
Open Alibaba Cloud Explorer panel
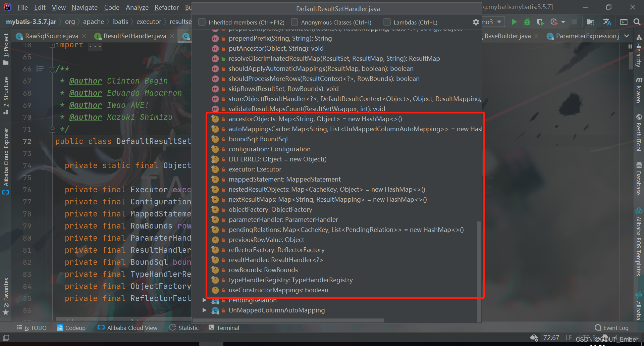click(6, 161)
